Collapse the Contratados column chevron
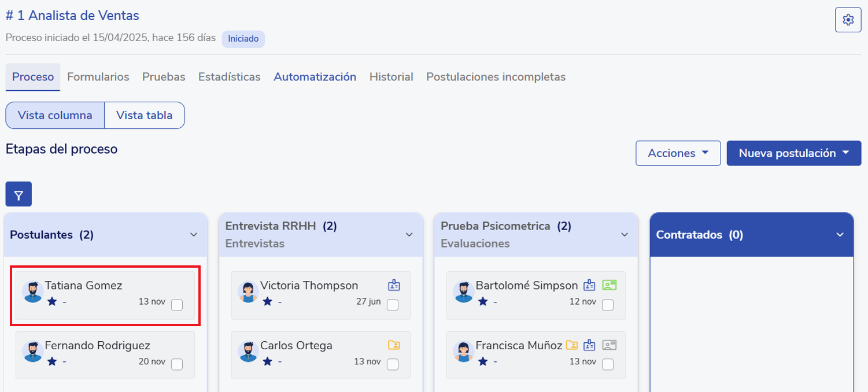The image size is (868, 392). tap(840, 235)
